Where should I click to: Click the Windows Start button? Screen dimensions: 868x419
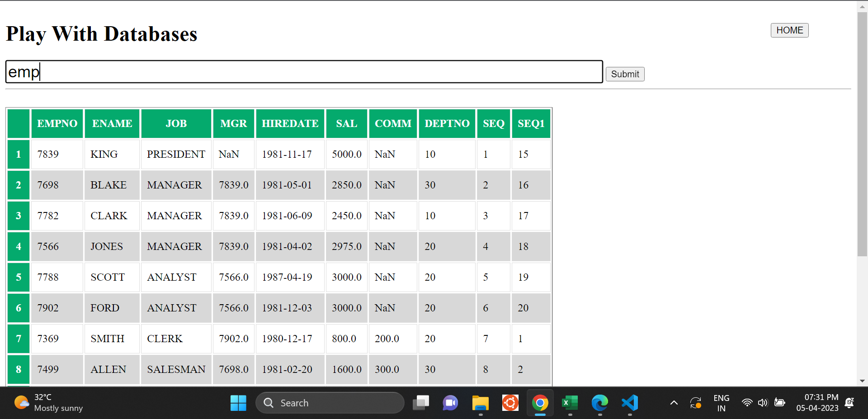tap(238, 403)
